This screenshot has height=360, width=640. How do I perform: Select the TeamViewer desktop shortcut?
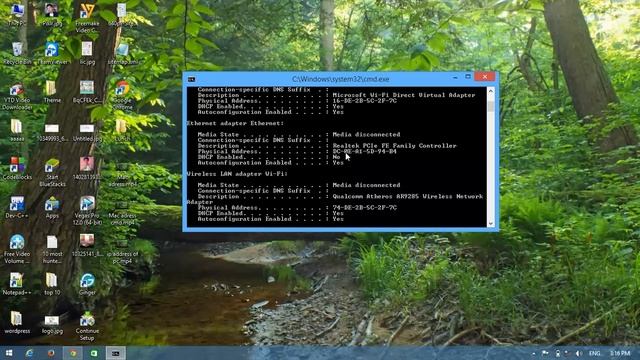coord(52,53)
